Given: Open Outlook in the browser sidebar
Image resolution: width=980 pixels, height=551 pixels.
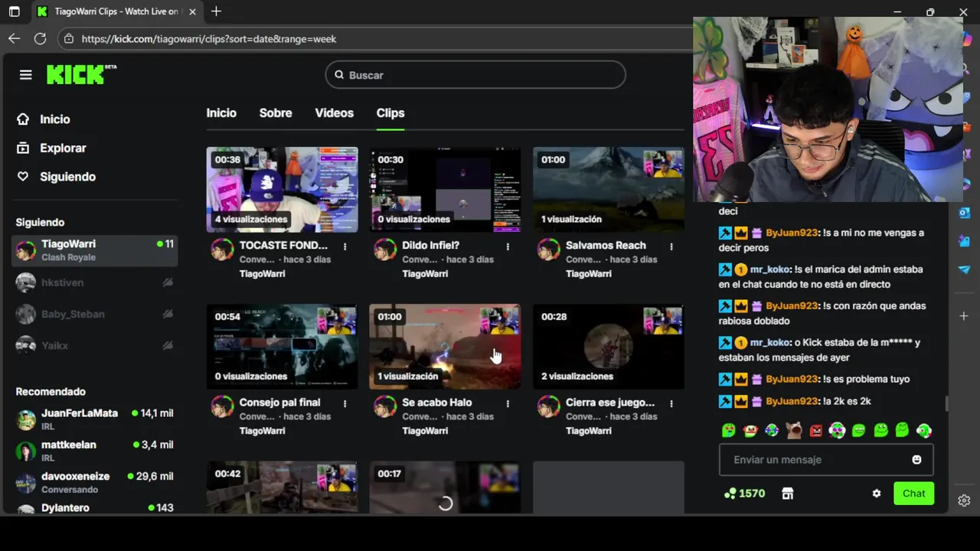Looking at the screenshot, I should point(964,213).
